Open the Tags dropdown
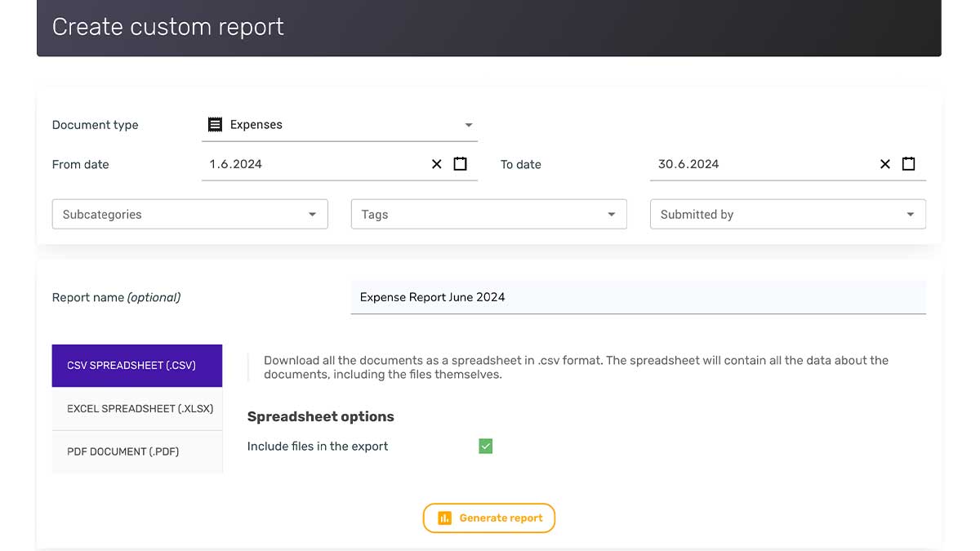This screenshot has width=980, height=551. coord(488,215)
